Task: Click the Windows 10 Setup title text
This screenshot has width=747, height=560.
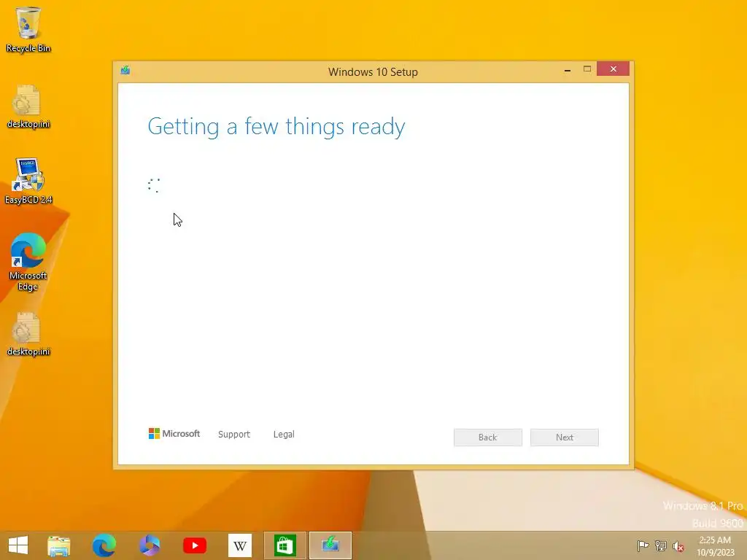Action: (373, 72)
